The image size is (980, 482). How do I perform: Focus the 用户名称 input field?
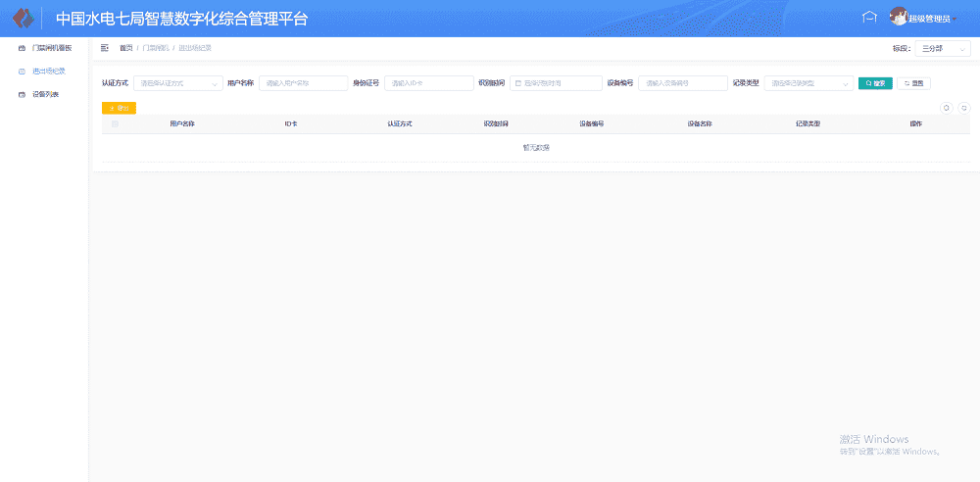[303, 83]
